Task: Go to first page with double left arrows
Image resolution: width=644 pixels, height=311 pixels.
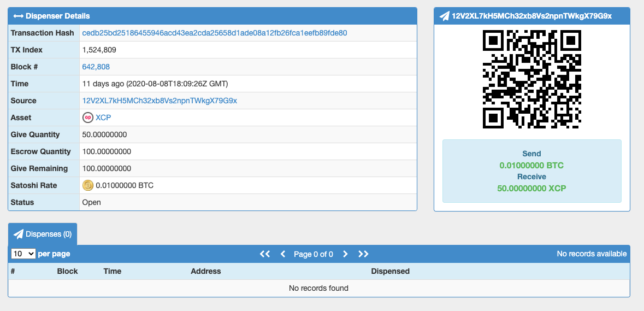Action: pos(265,254)
